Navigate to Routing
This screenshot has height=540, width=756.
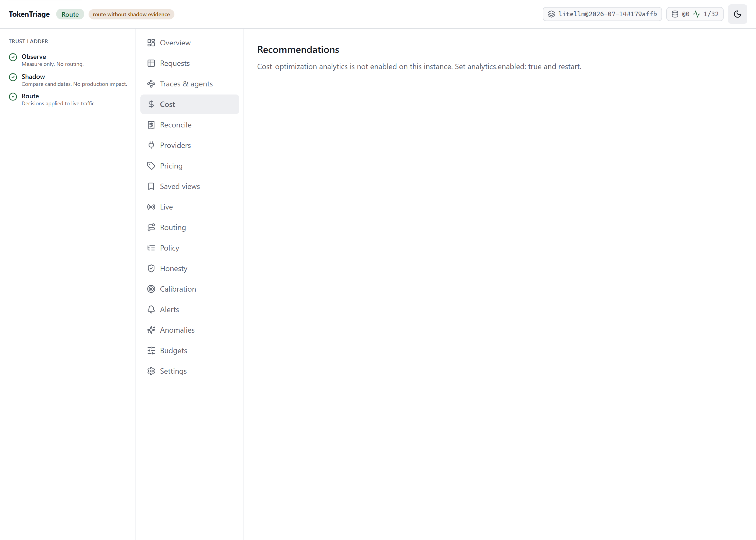(190, 227)
